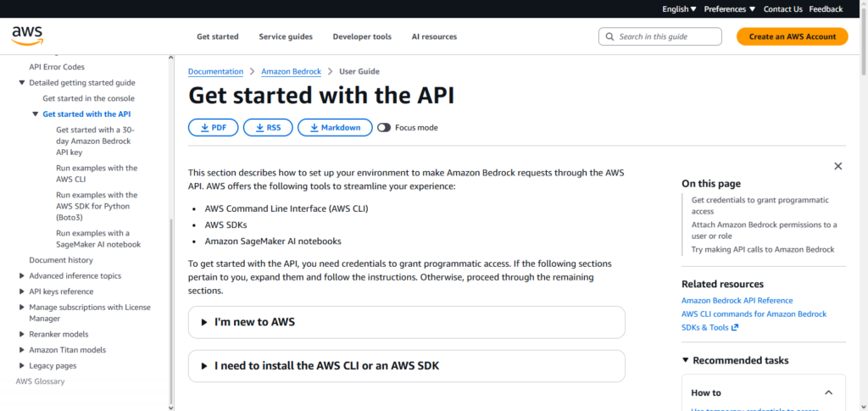868x411 pixels.
Task: Expand Amazon Titan models
Action: click(21, 350)
